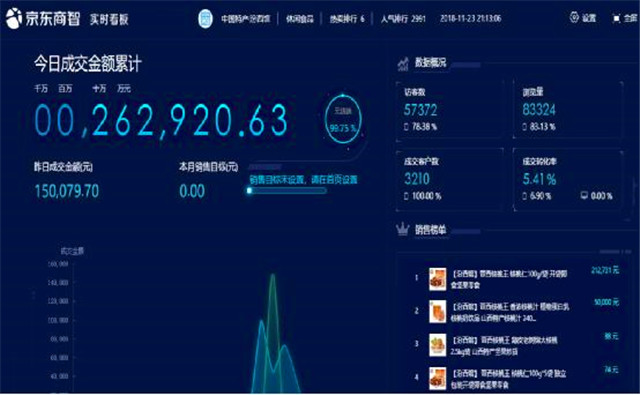The image size is (640, 395).
Task: Click the round shop avatar in header
Action: point(205,18)
